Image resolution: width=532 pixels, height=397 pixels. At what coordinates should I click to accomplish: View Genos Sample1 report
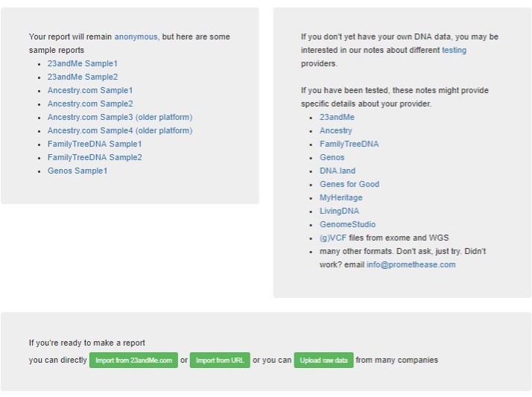[77, 171]
